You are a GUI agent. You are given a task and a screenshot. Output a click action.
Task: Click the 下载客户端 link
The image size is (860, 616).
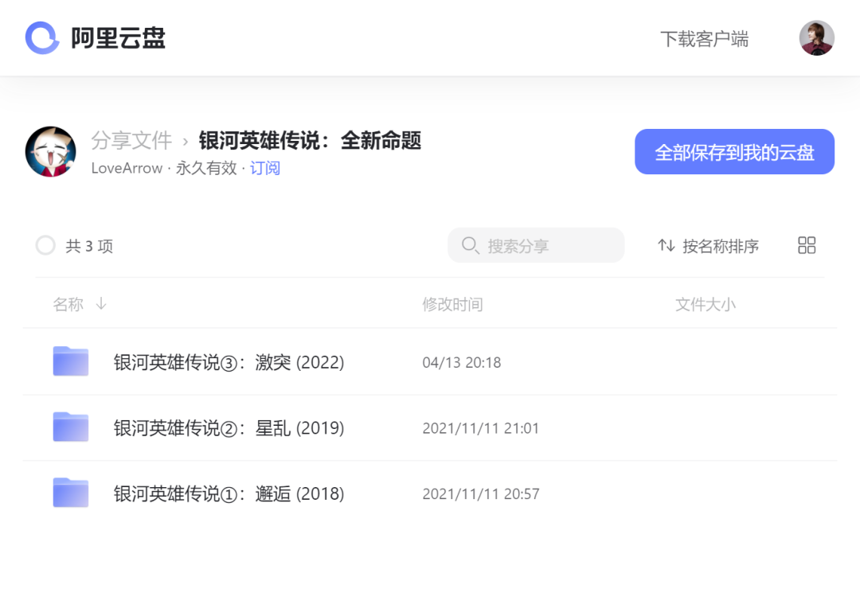(704, 39)
